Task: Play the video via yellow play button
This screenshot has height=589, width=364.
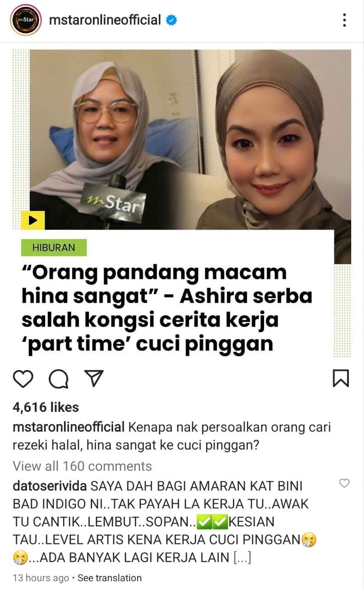Action: tap(33, 220)
